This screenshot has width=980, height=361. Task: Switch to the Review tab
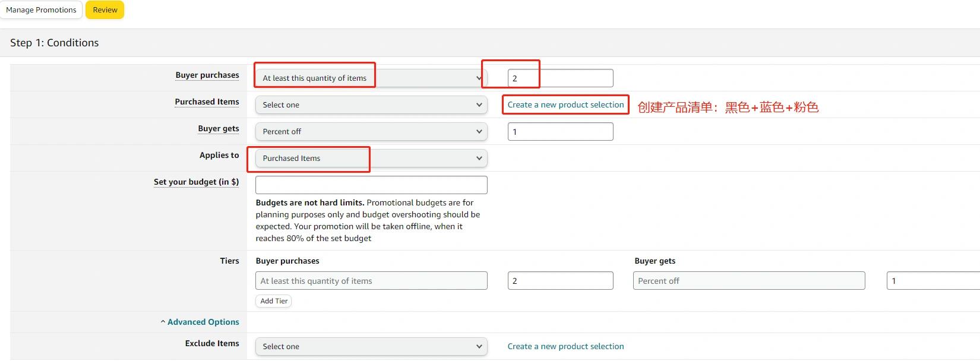click(105, 10)
